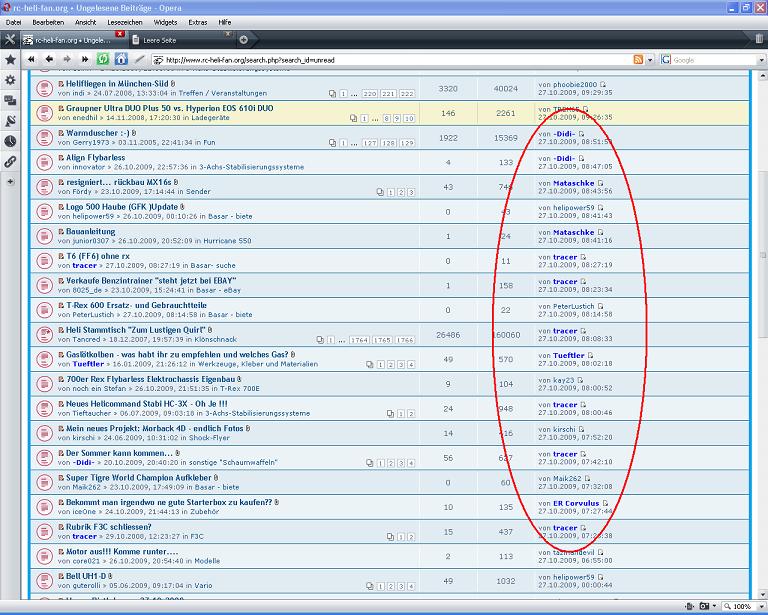Click the RSS feed icon in address bar

click(637, 60)
